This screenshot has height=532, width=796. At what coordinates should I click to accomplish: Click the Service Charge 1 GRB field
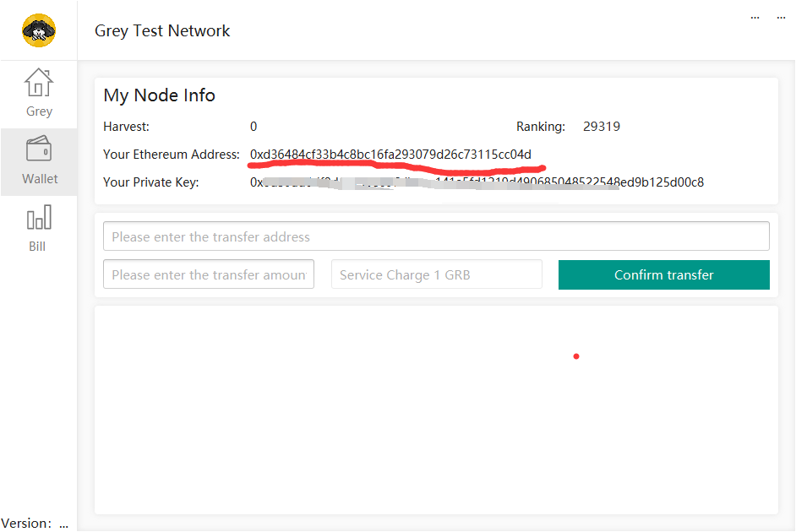[436, 274]
